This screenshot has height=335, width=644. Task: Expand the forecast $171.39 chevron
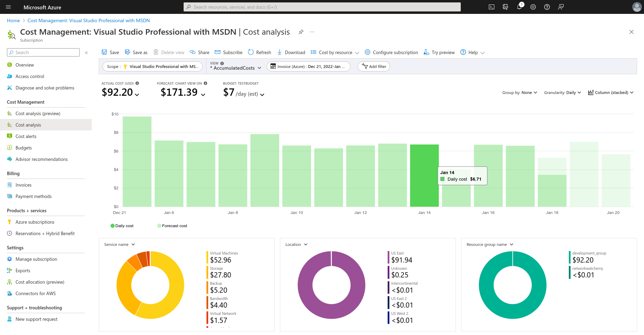(203, 94)
